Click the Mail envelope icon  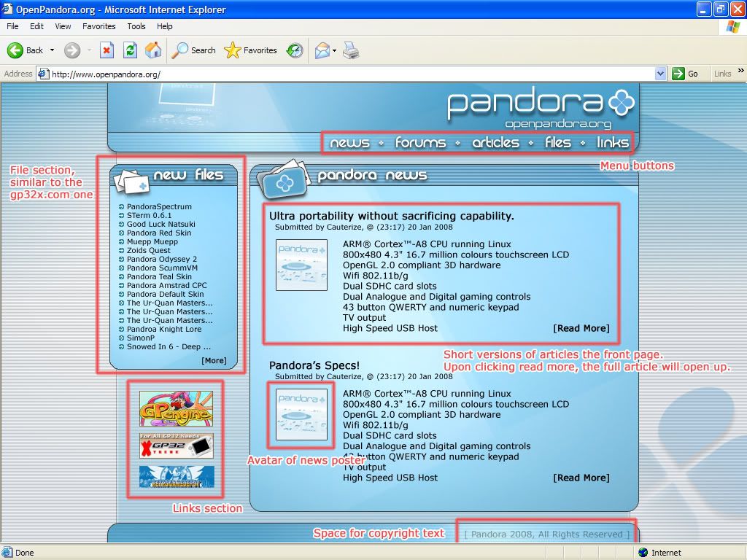click(322, 50)
